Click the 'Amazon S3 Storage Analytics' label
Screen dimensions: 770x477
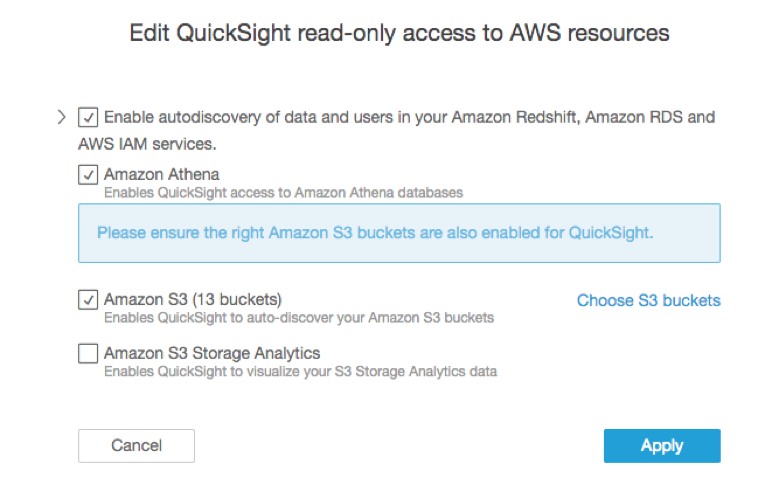pyautogui.click(x=212, y=352)
